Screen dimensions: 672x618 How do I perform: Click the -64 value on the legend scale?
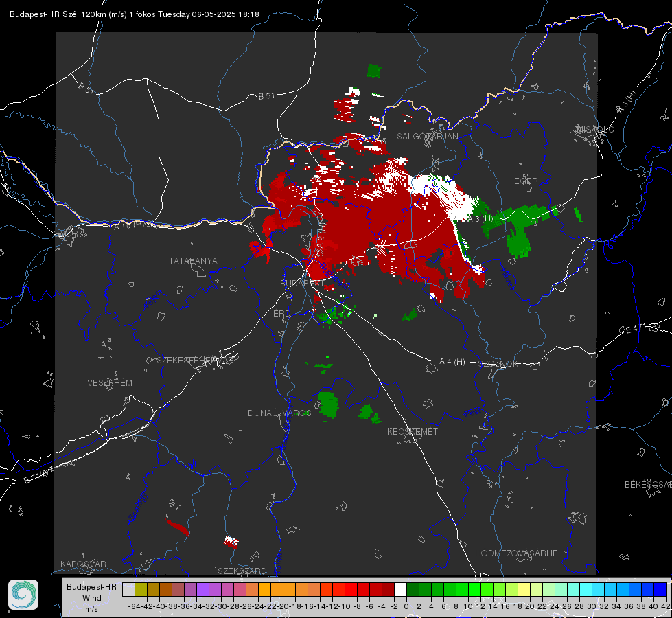coord(134,606)
